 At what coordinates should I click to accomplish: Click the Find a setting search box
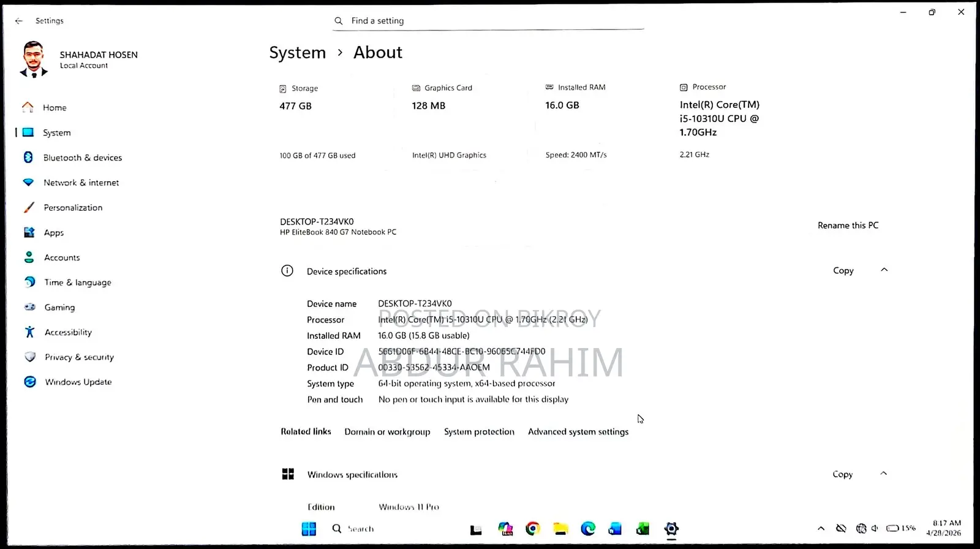tap(488, 21)
